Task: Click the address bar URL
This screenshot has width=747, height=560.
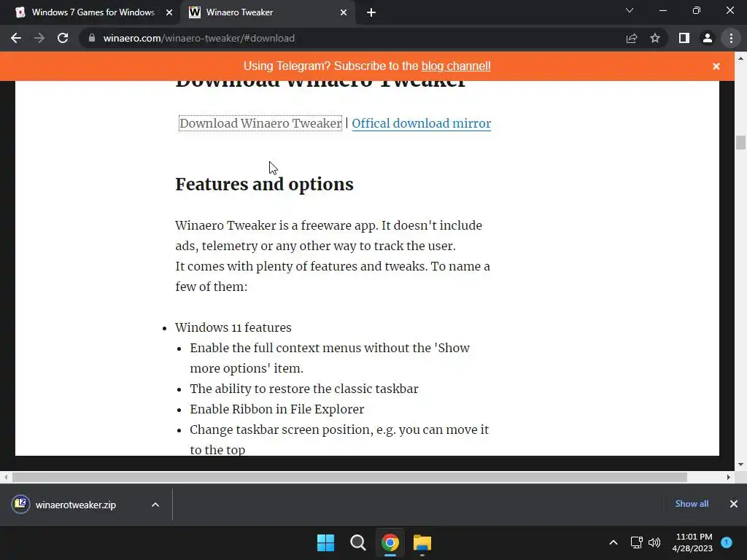Action: coord(198,38)
